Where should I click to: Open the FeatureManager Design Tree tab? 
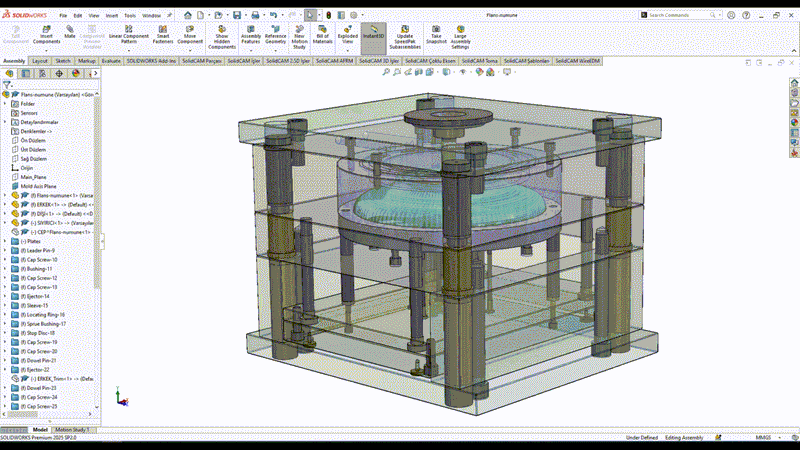(9, 73)
